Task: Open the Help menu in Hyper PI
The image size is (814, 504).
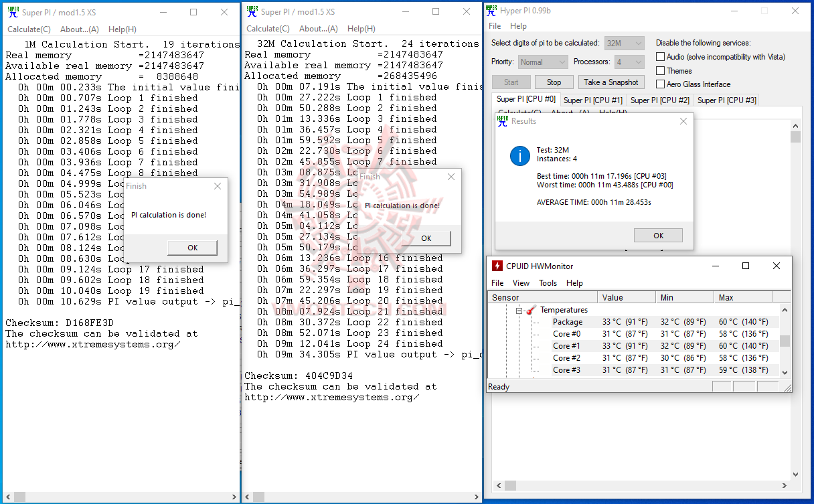Action: coord(518,26)
